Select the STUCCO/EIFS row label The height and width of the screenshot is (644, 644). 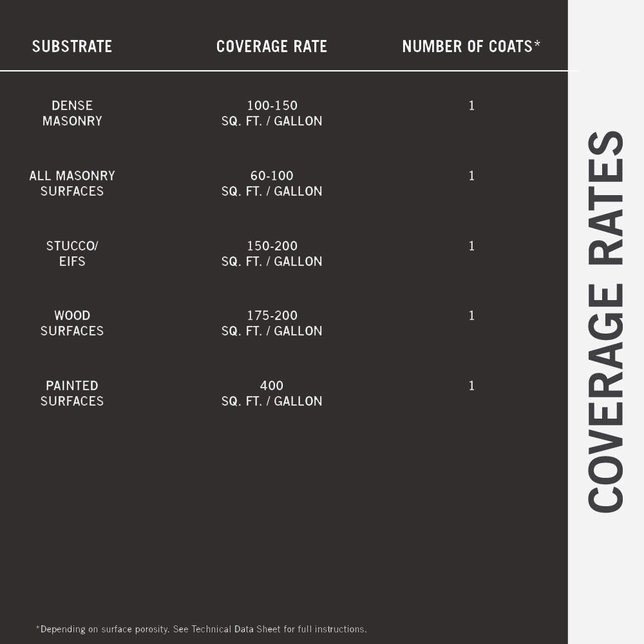72,254
